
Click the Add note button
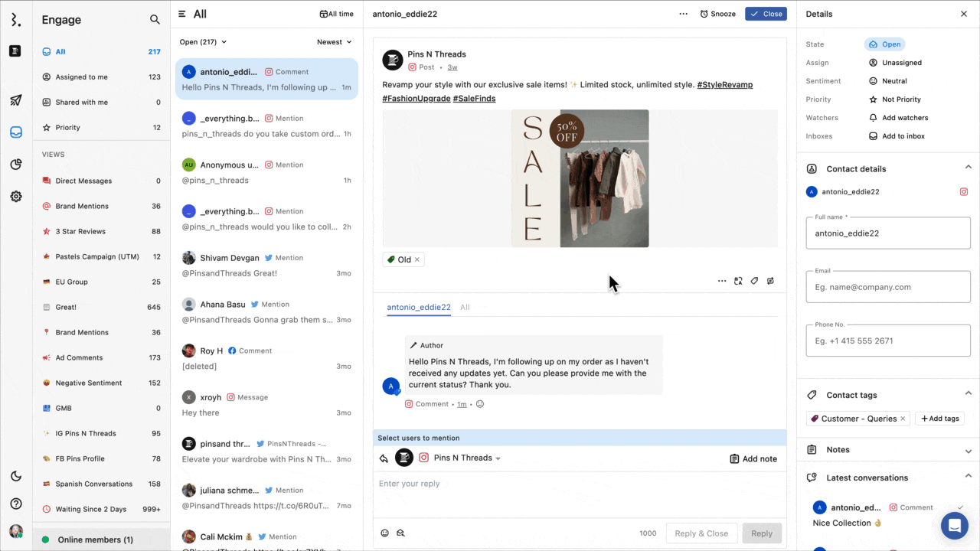[753, 458]
